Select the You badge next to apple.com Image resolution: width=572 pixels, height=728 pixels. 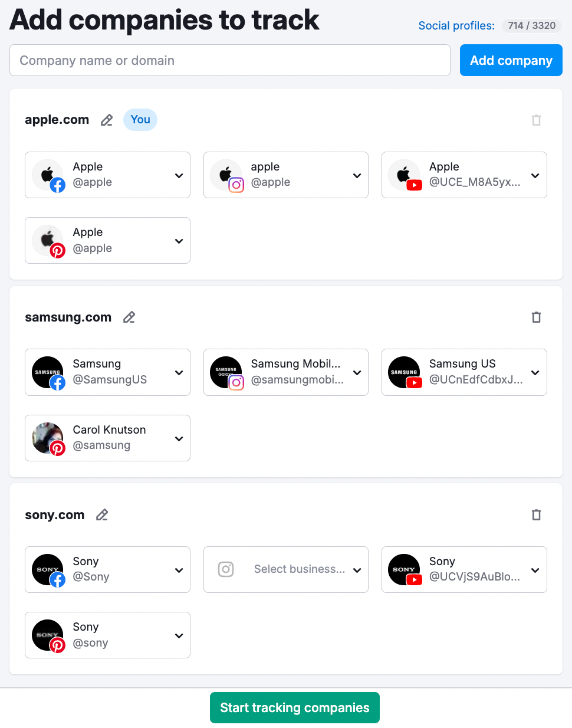coord(140,120)
